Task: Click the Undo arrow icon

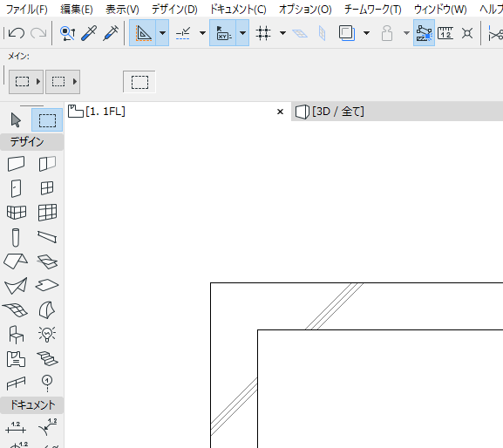Action: (x=17, y=33)
